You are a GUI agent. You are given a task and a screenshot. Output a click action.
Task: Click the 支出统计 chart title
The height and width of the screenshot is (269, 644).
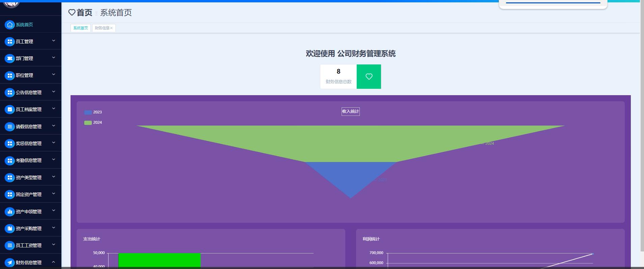(x=92, y=239)
